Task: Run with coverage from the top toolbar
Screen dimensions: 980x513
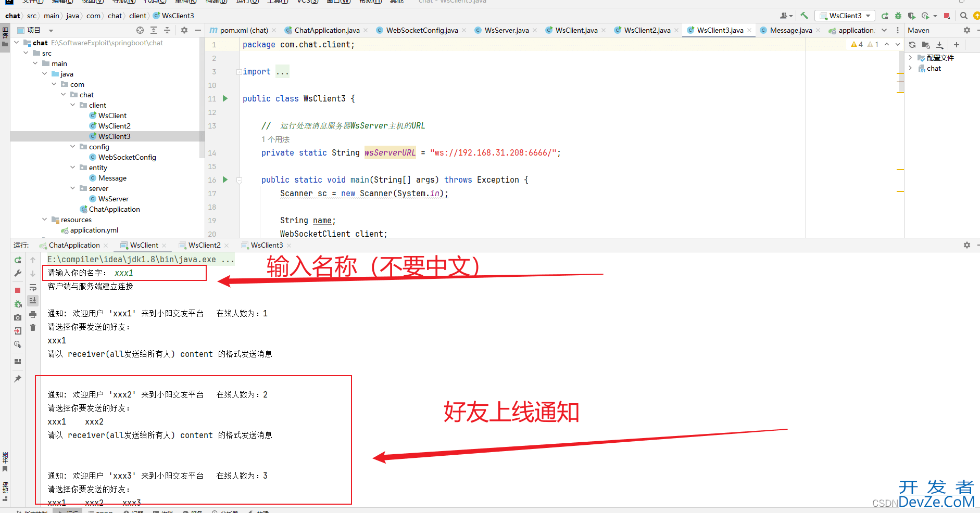Action: [x=912, y=16]
